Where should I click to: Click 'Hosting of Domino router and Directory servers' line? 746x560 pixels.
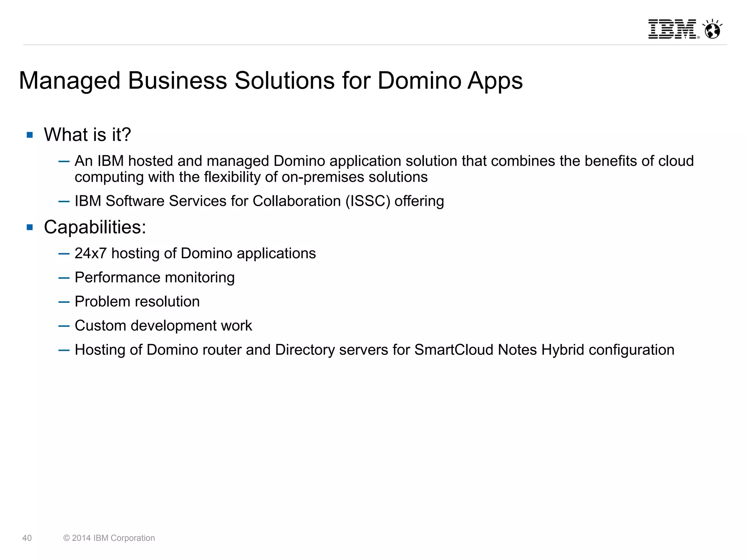pos(374,350)
